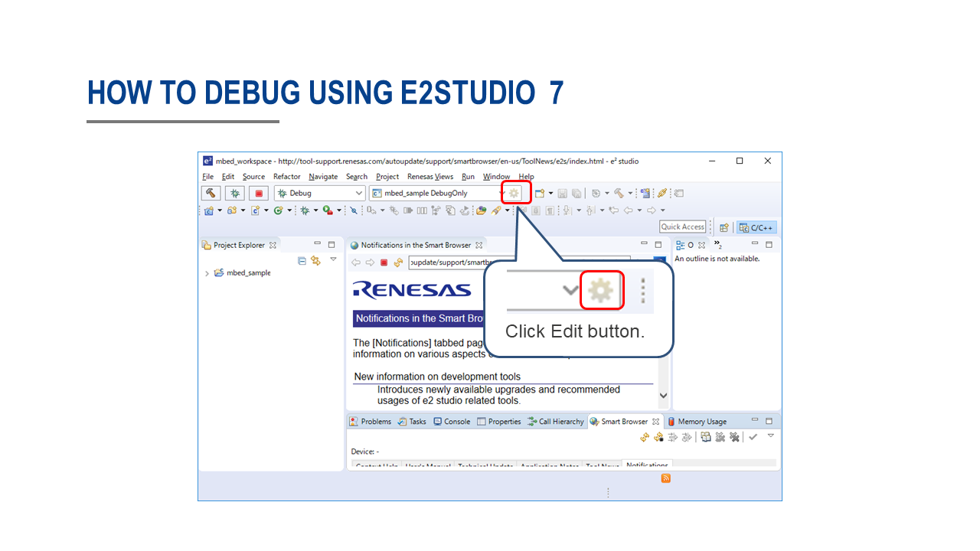980x551 pixels.
Task: Click the gray checkmark icon in Smart Browser toolbar
Action: [753, 437]
